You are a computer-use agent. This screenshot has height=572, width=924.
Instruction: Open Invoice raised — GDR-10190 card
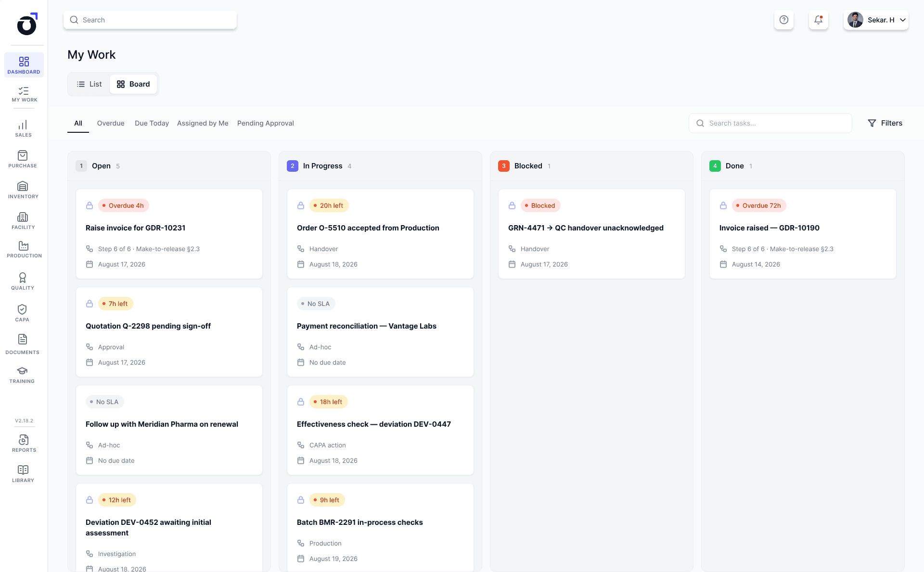(803, 234)
